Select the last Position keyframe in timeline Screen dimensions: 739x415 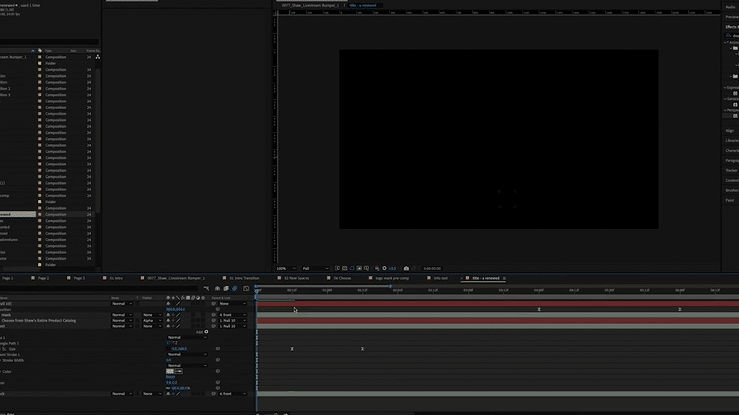[680, 309]
